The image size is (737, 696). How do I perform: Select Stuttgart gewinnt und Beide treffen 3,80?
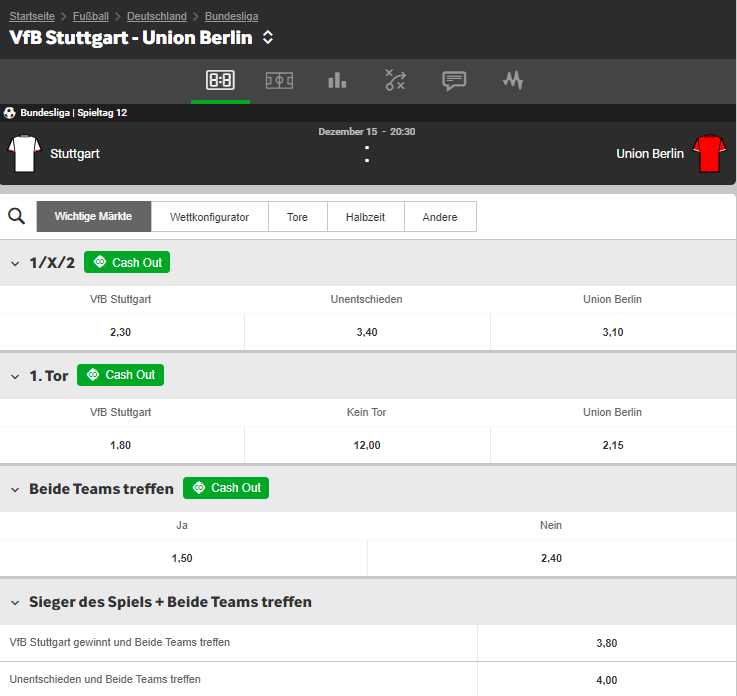[607, 643]
